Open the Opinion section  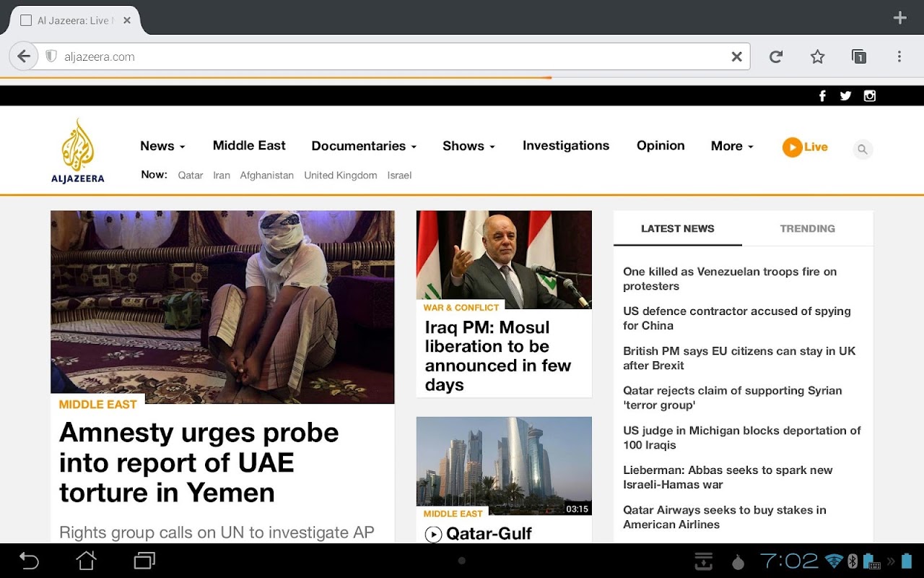pos(661,145)
